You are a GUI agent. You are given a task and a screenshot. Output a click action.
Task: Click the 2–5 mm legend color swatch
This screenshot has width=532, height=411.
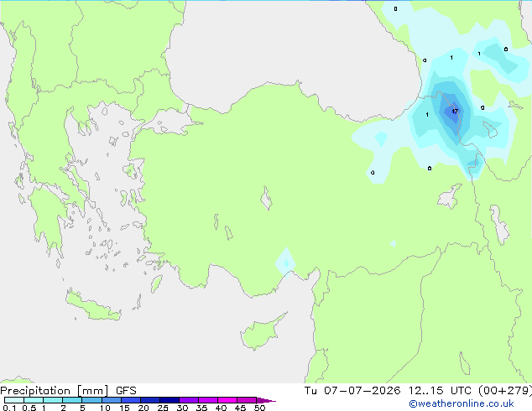tap(72, 400)
